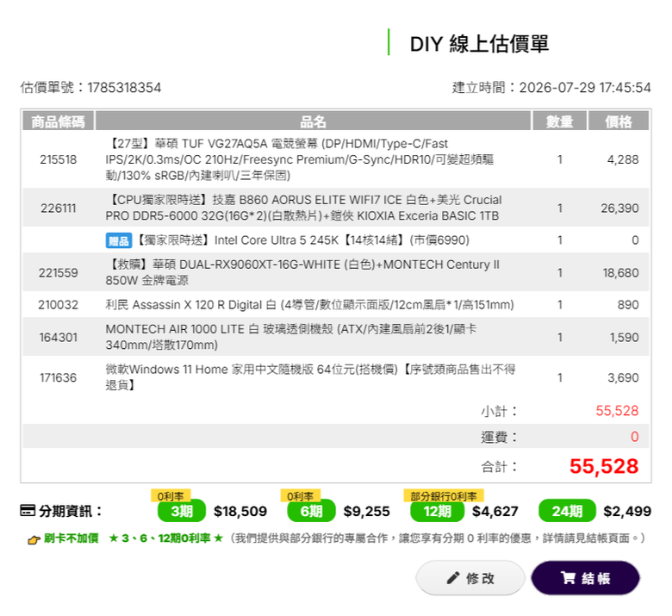672x616 pixels.
Task: Click the price 1,590
Action: [625, 338]
